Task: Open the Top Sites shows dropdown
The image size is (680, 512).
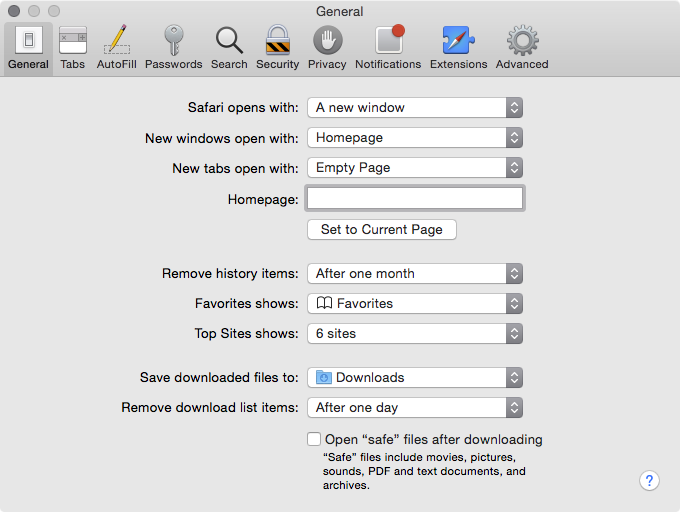Action: (415, 333)
